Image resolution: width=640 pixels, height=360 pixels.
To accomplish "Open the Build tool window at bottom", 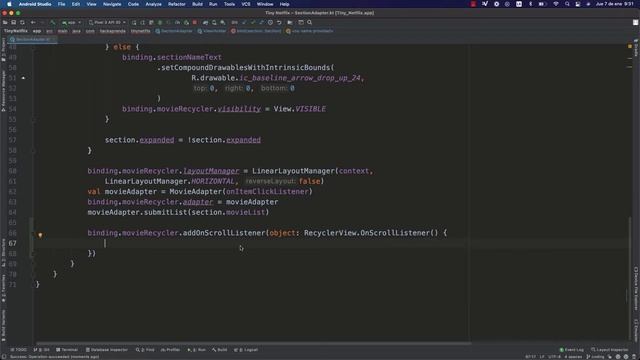I will [220, 350].
